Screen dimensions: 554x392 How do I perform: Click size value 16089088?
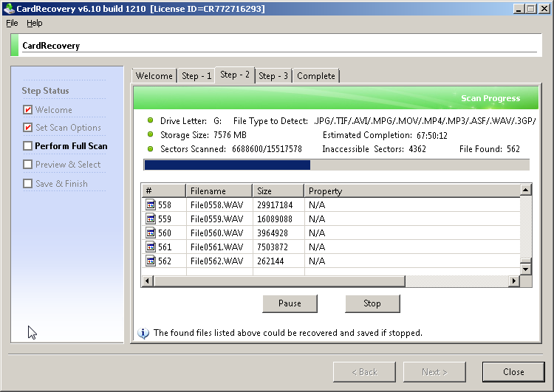click(x=275, y=219)
